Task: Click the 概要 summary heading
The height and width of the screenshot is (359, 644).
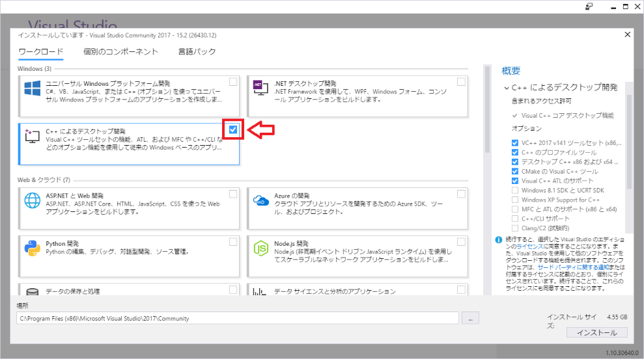Action: tap(511, 71)
